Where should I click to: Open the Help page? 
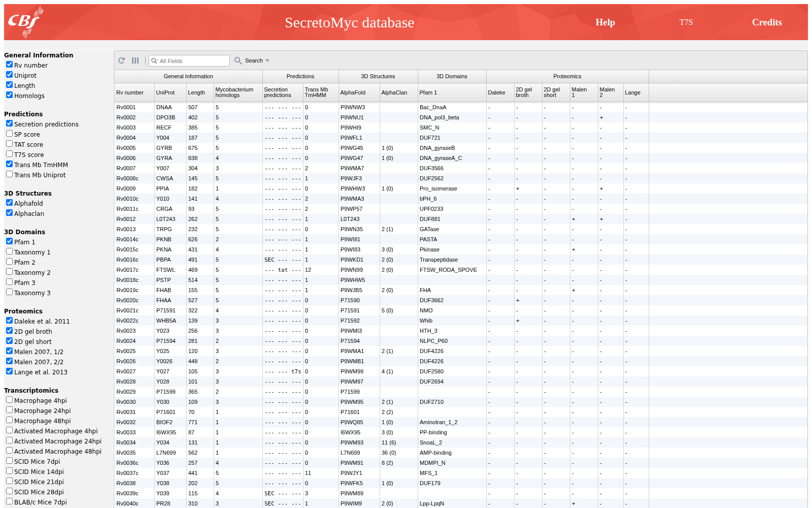[605, 22]
